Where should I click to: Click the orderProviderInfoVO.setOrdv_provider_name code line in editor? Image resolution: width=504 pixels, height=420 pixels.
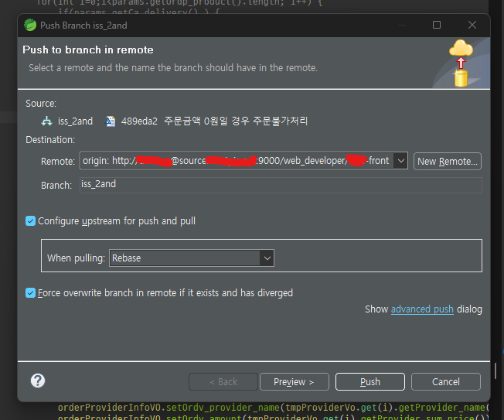pyautogui.click(x=273, y=408)
